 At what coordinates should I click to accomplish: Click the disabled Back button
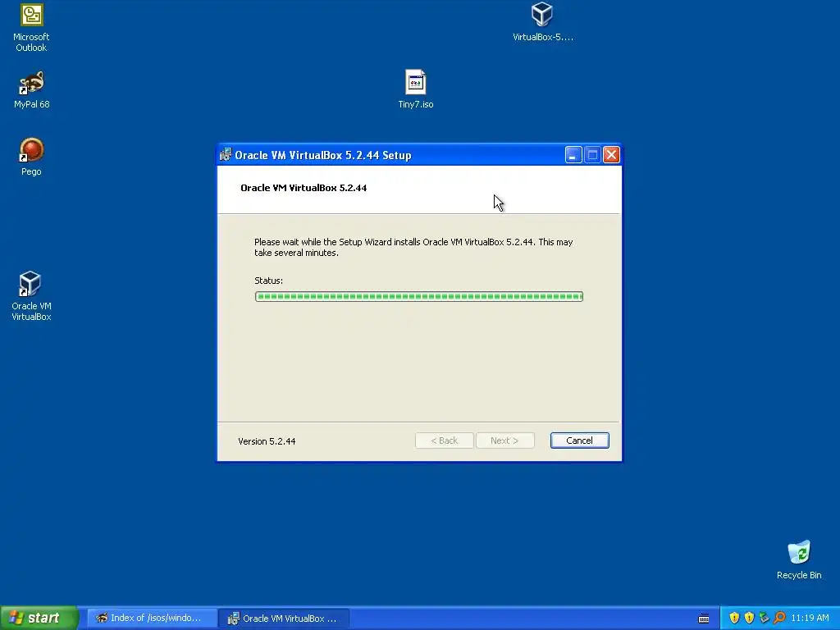pyautogui.click(x=444, y=441)
